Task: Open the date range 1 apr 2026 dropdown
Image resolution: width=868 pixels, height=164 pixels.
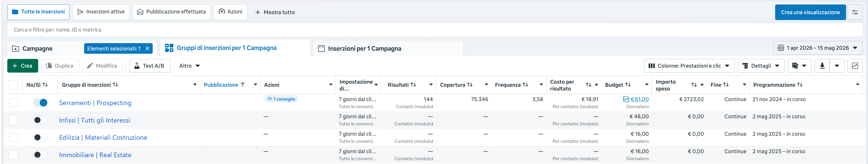Action: coord(818,48)
